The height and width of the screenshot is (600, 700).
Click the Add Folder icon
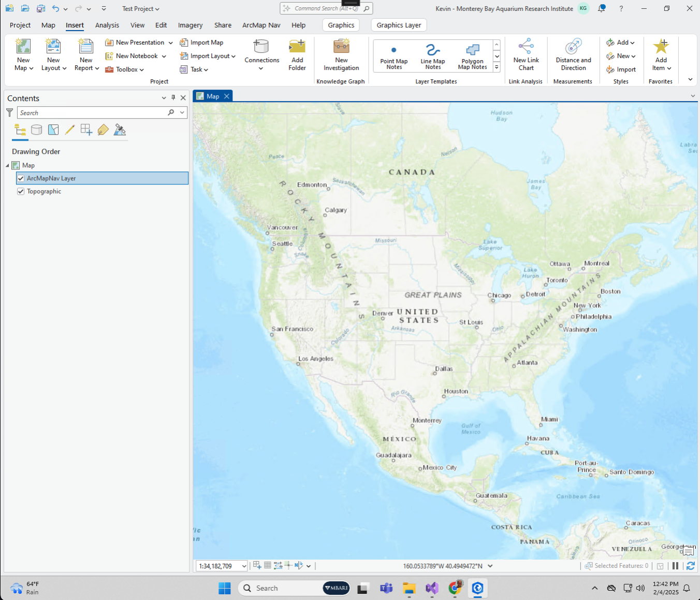(297, 54)
